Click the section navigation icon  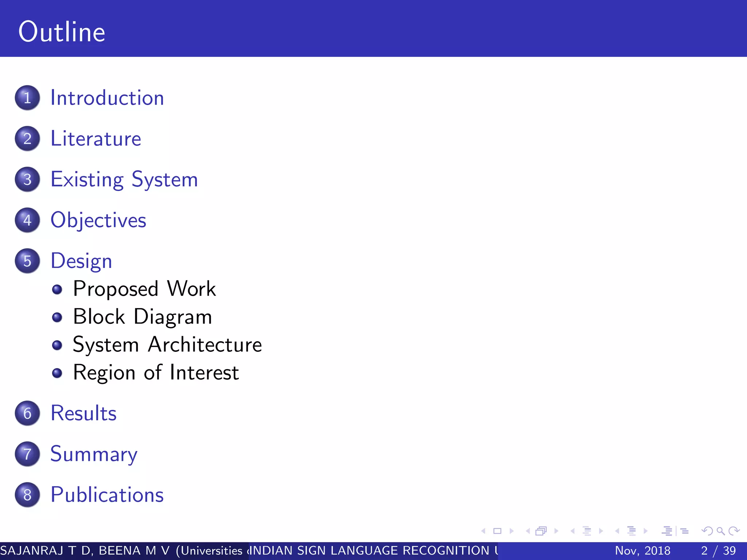[631, 531]
